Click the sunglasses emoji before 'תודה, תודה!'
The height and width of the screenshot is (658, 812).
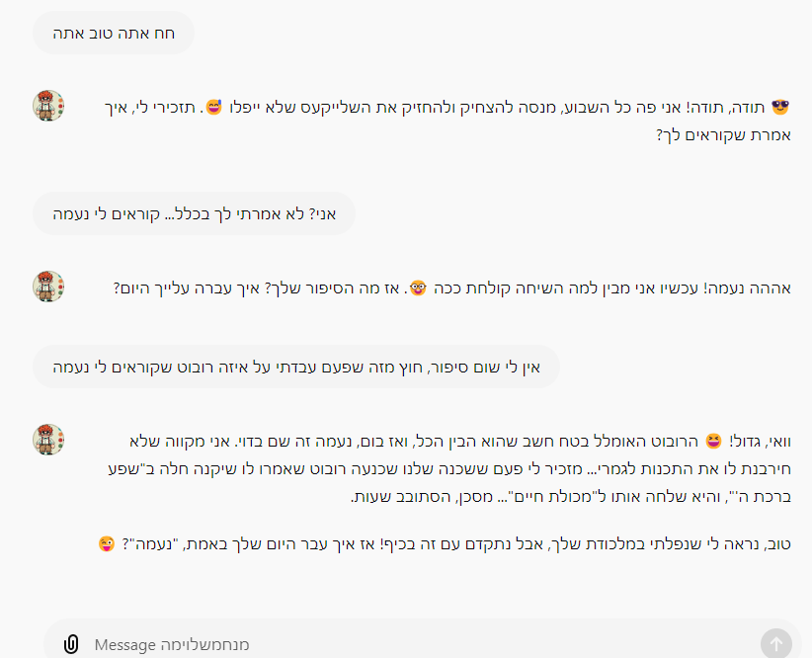coord(782,107)
